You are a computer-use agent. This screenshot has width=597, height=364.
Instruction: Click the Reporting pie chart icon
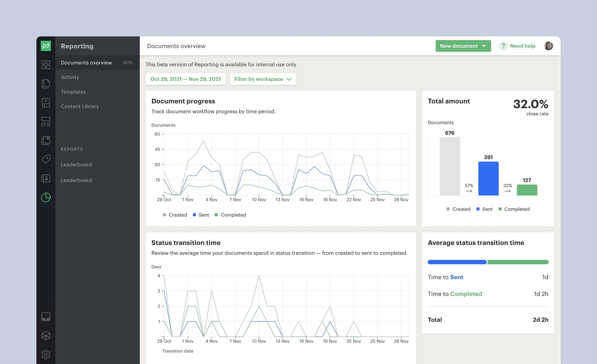[x=46, y=198]
